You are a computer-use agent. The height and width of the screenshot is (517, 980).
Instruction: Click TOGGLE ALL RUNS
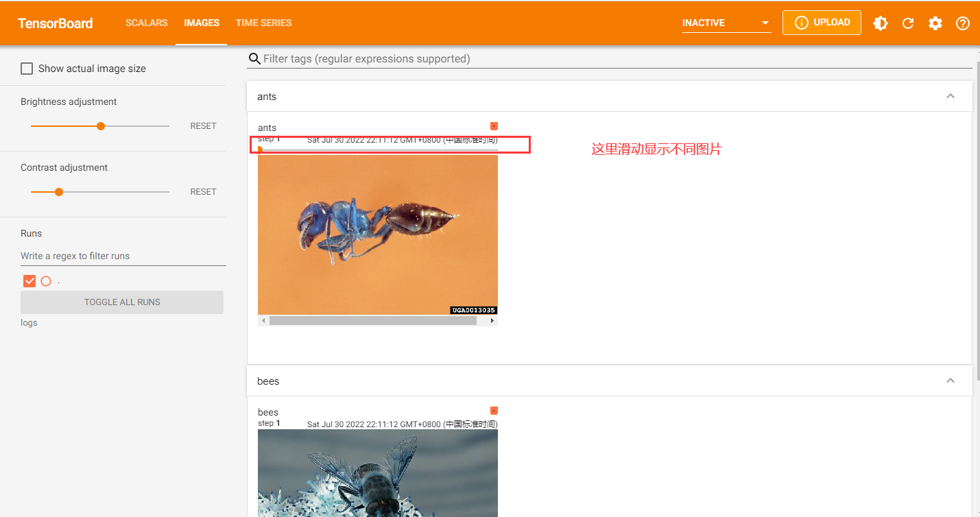(121, 302)
